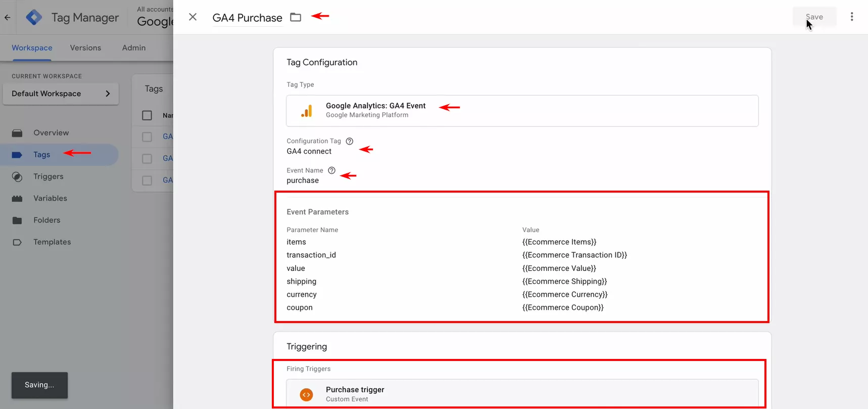Click the {{Ecommerce Items}} value
The height and width of the screenshot is (409, 868).
pos(559,242)
